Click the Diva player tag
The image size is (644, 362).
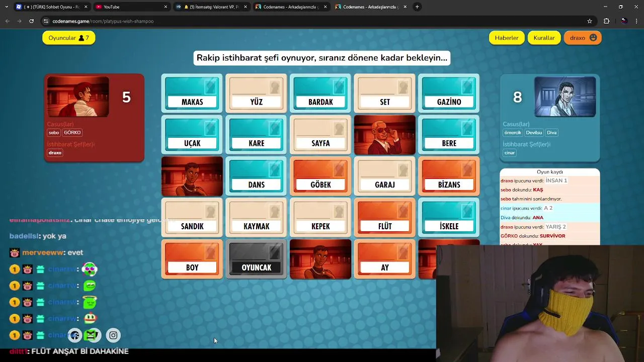(552, 133)
